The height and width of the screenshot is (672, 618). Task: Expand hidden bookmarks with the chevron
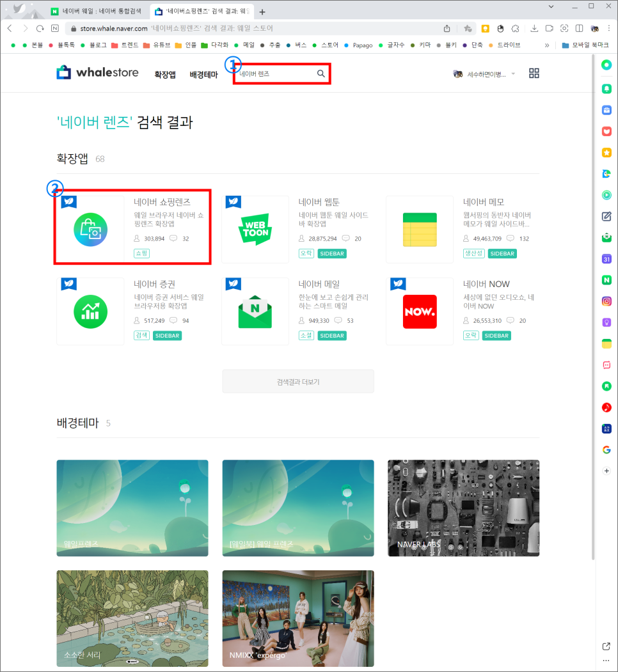pos(547,45)
